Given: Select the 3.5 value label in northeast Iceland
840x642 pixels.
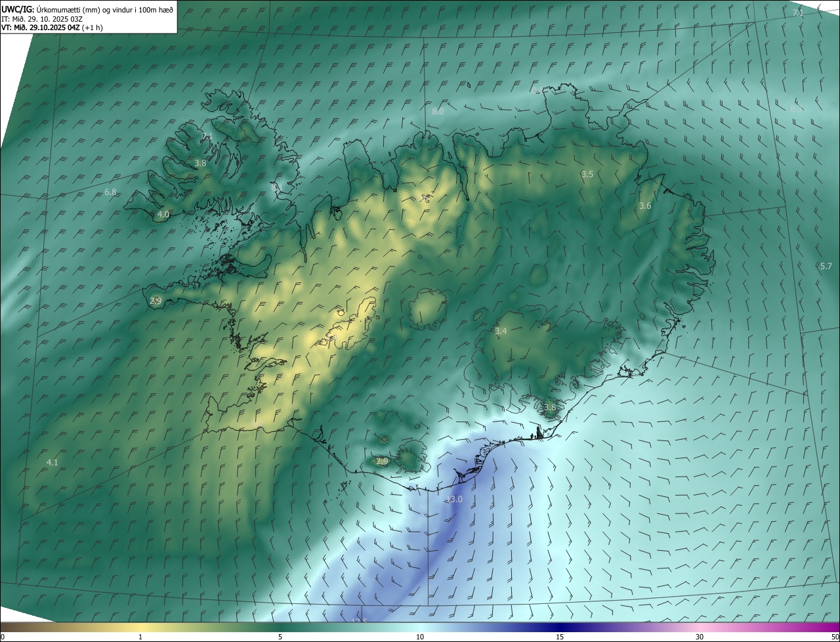Looking at the screenshot, I should [587, 175].
